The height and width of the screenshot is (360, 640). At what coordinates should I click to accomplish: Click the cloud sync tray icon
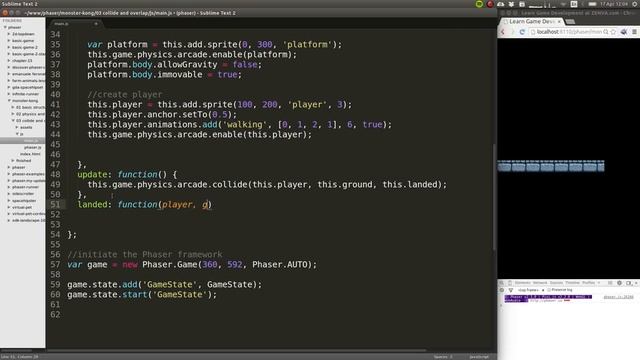(500, 4)
